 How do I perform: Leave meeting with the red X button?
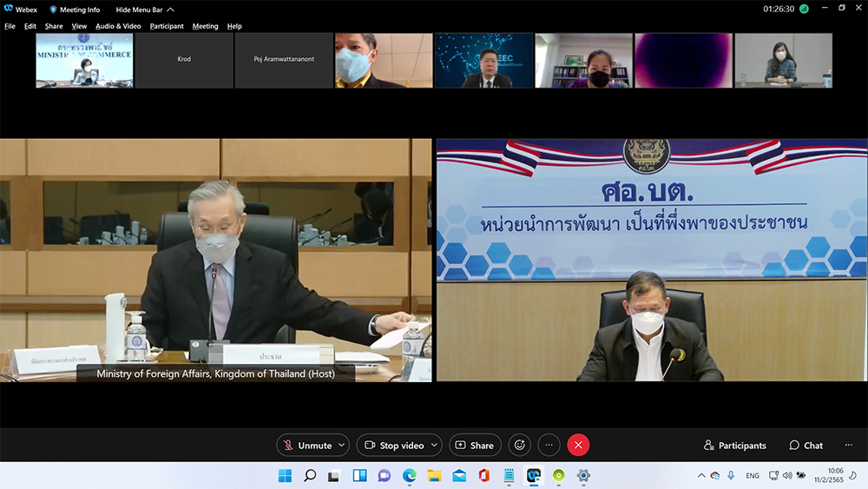578,446
